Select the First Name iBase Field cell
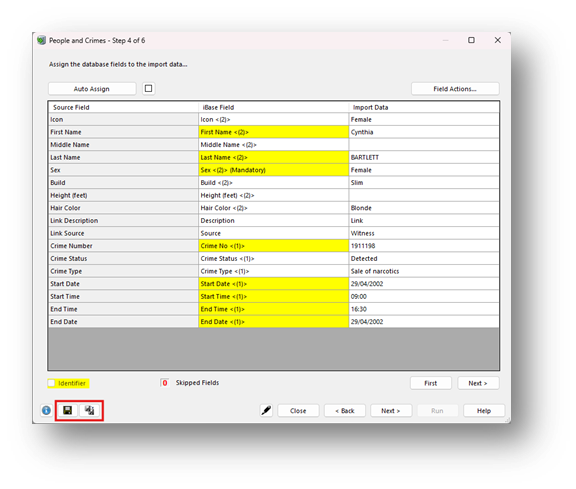This screenshot has height=489, width=576. [274, 132]
